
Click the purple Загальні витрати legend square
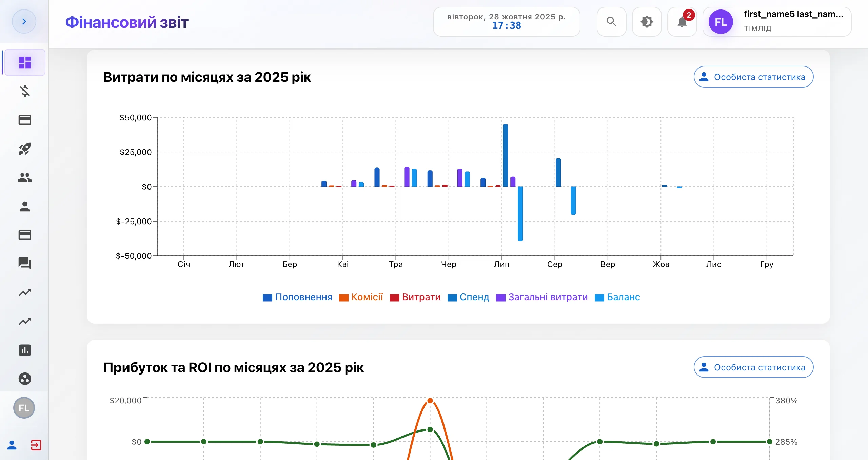click(x=501, y=298)
